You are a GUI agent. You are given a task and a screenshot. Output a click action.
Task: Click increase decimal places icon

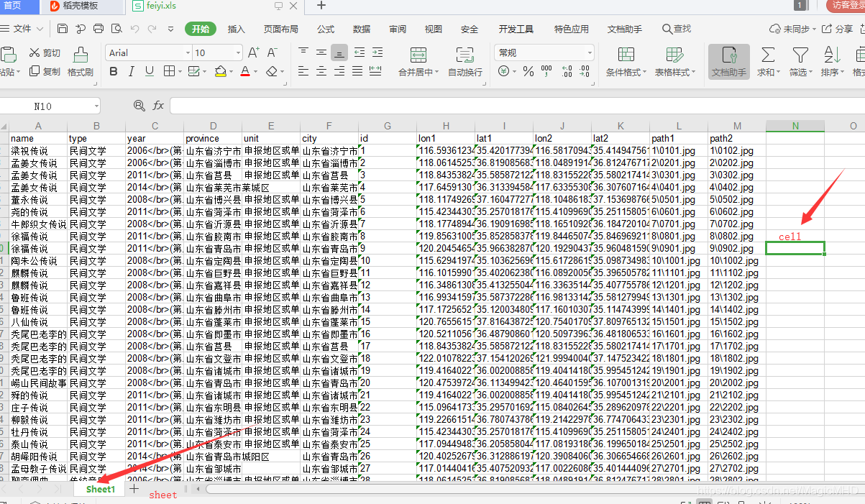(567, 71)
